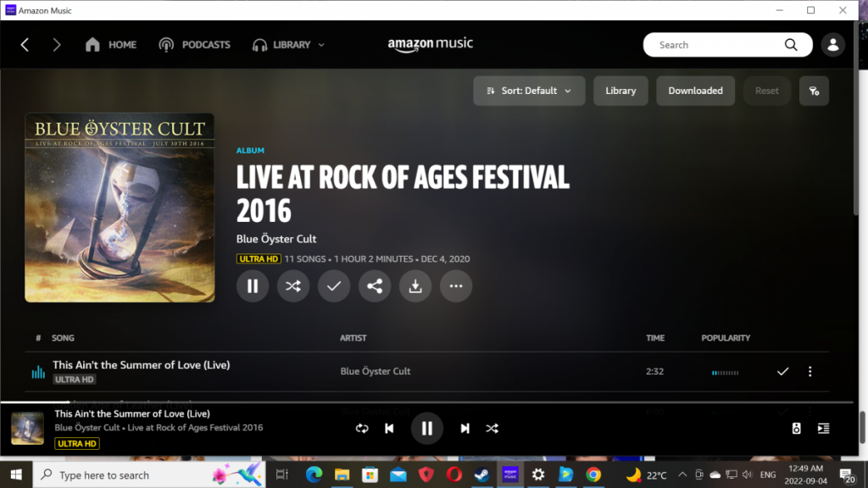868x488 pixels.
Task: Go forward with the right arrow
Action: [57, 45]
